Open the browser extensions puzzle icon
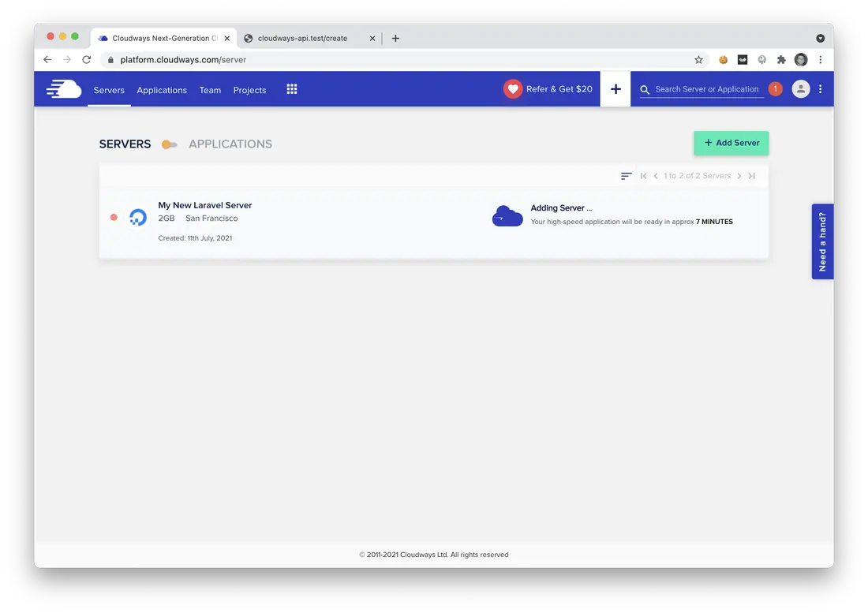868x613 pixels. 781,60
